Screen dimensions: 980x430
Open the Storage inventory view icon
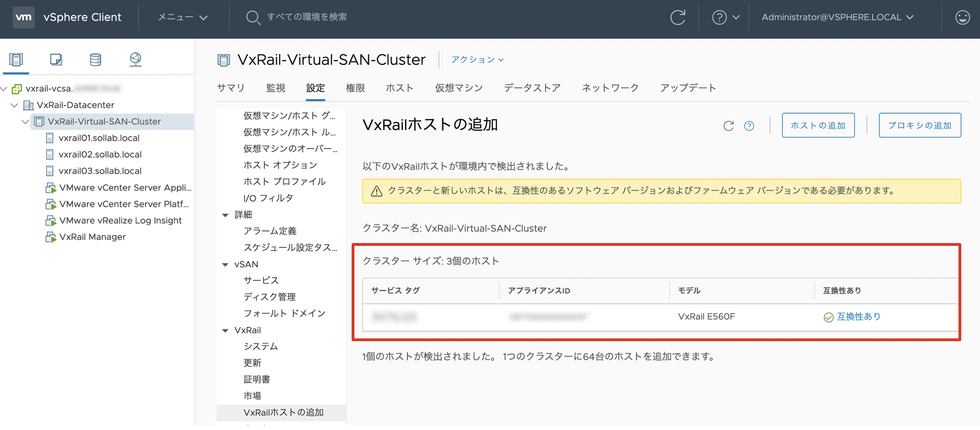(95, 59)
